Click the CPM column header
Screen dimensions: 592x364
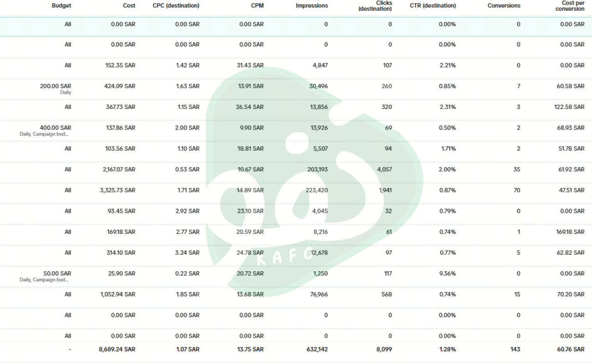point(257,6)
